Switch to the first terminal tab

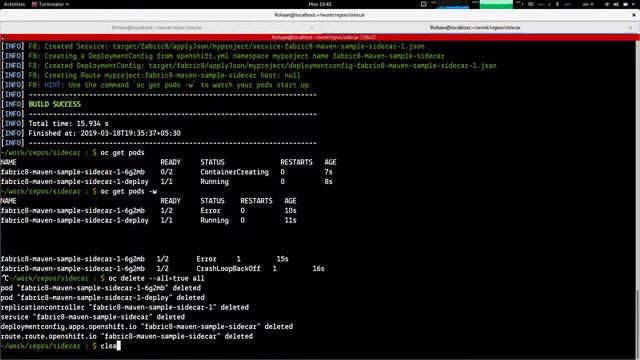click(157, 27)
